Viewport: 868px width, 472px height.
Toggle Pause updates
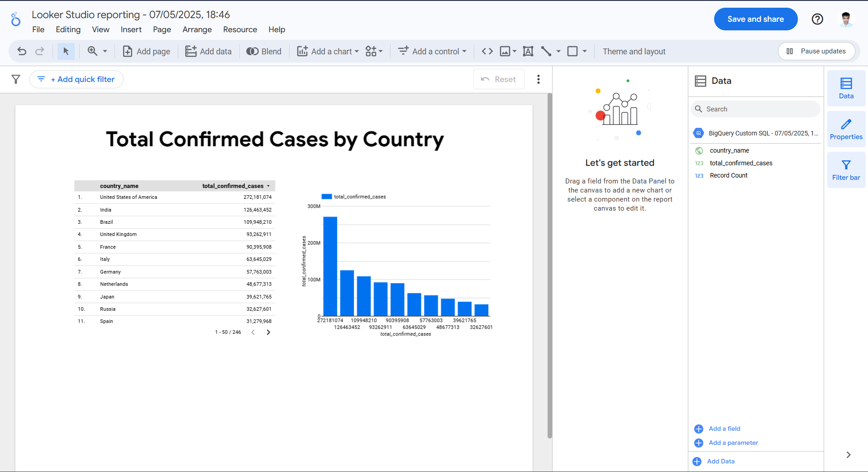(x=816, y=51)
